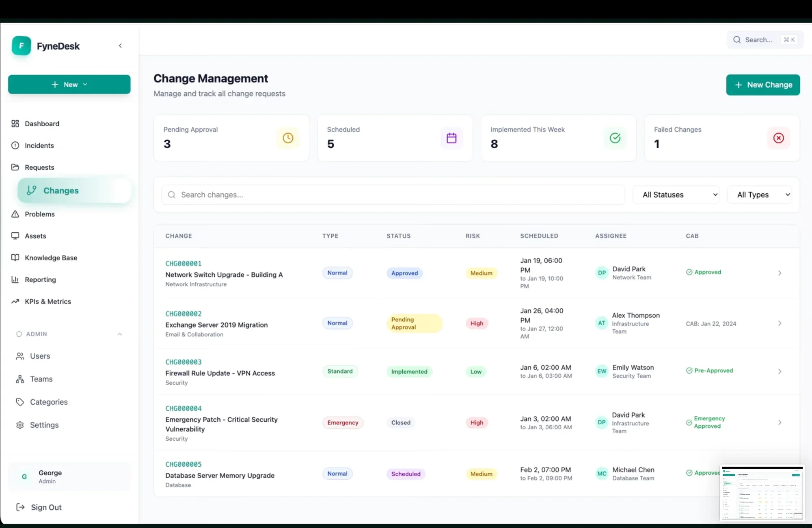The height and width of the screenshot is (528, 812).
Task: Collapse the sidebar with the chevron arrow
Action: tap(120, 46)
